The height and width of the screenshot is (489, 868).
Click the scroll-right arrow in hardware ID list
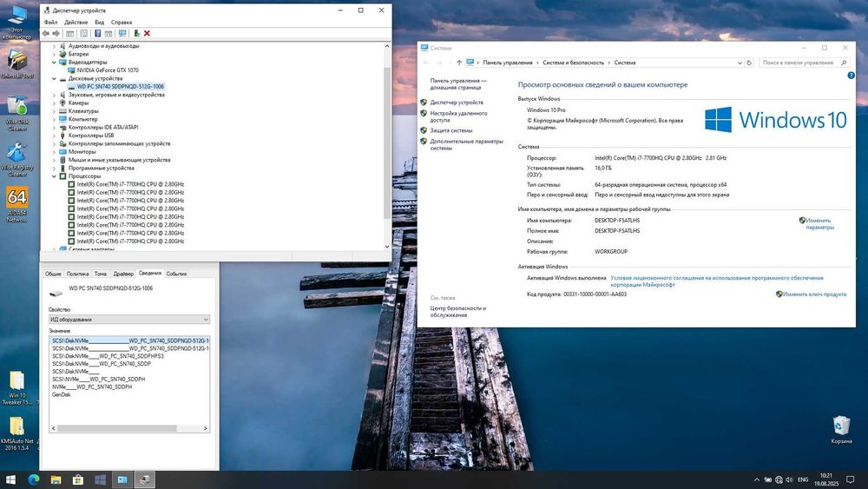tap(206, 428)
